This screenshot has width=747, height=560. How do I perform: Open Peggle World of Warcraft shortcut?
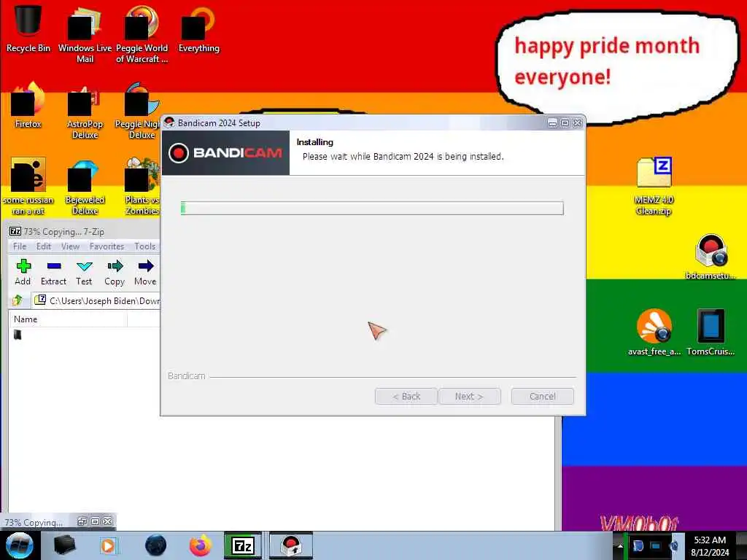(x=142, y=34)
